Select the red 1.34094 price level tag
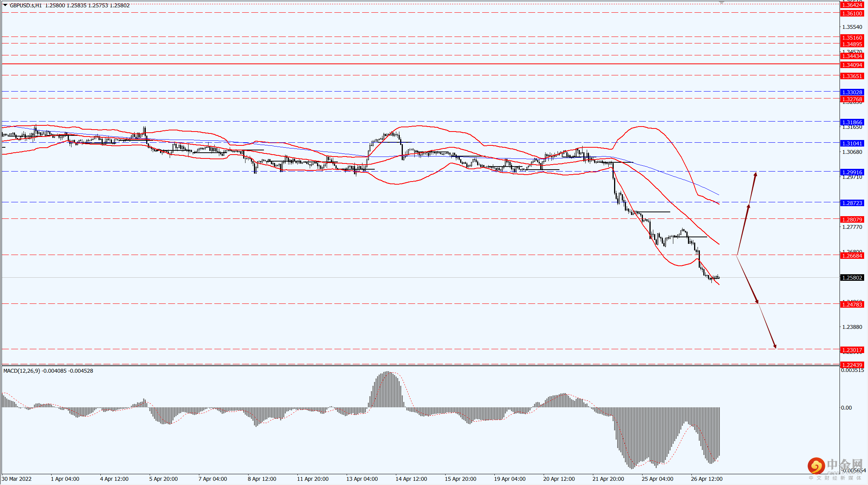 [x=852, y=65]
